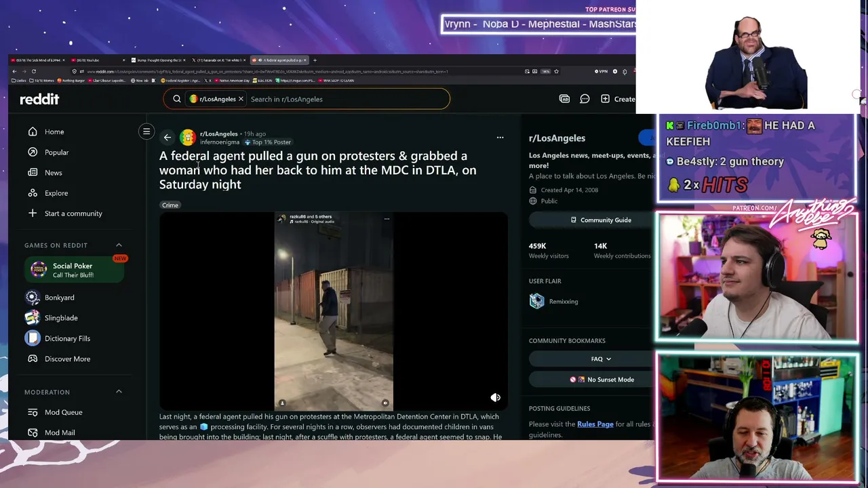The height and width of the screenshot is (488, 868).
Task: Click the Create post button
Action: point(618,99)
